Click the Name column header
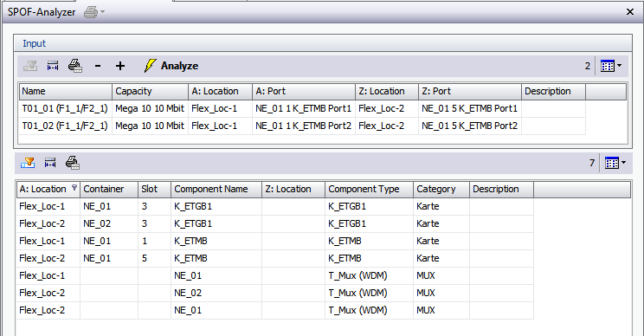 coord(66,91)
